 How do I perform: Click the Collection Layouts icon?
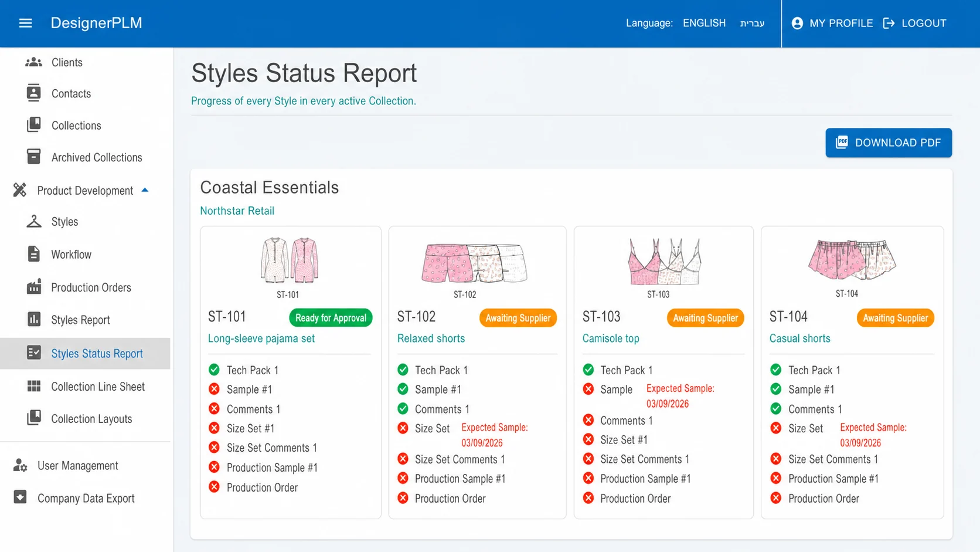(x=34, y=418)
